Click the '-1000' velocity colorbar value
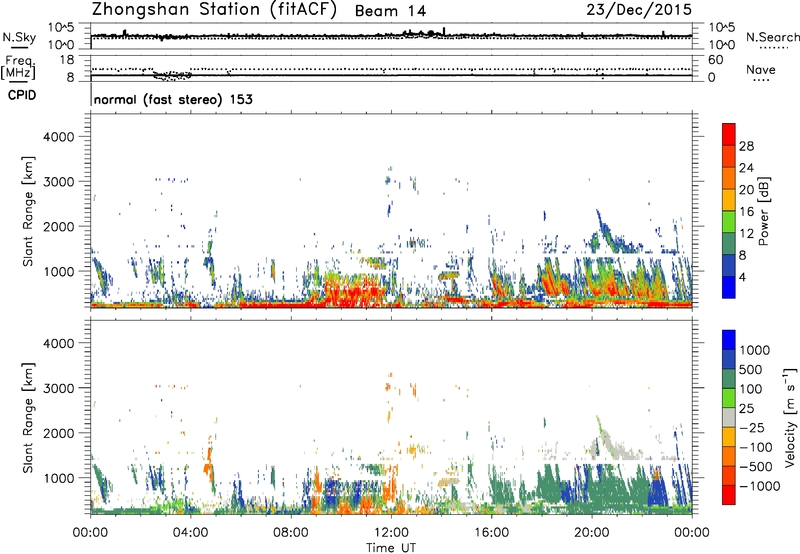Screen dimensions: 800x554 coord(760,486)
